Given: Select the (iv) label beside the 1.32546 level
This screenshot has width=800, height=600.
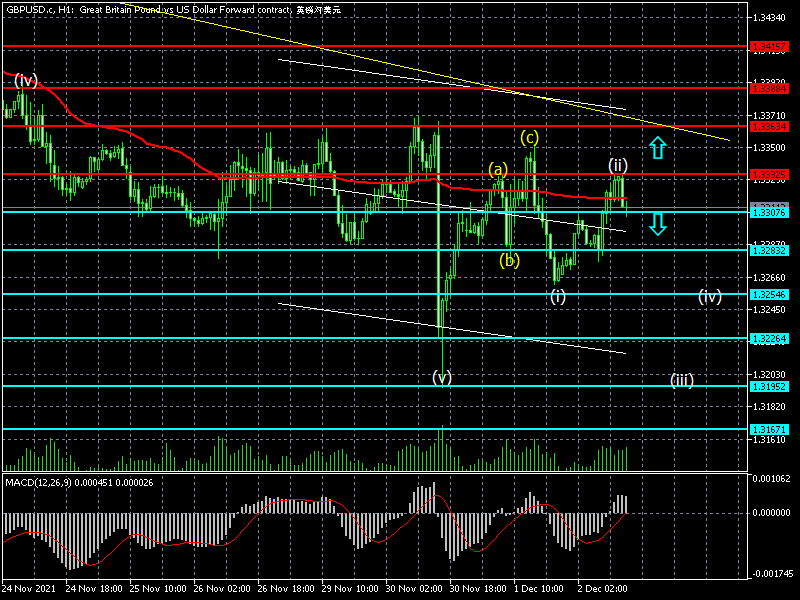Looking at the screenshot, I should click(710, 296).
